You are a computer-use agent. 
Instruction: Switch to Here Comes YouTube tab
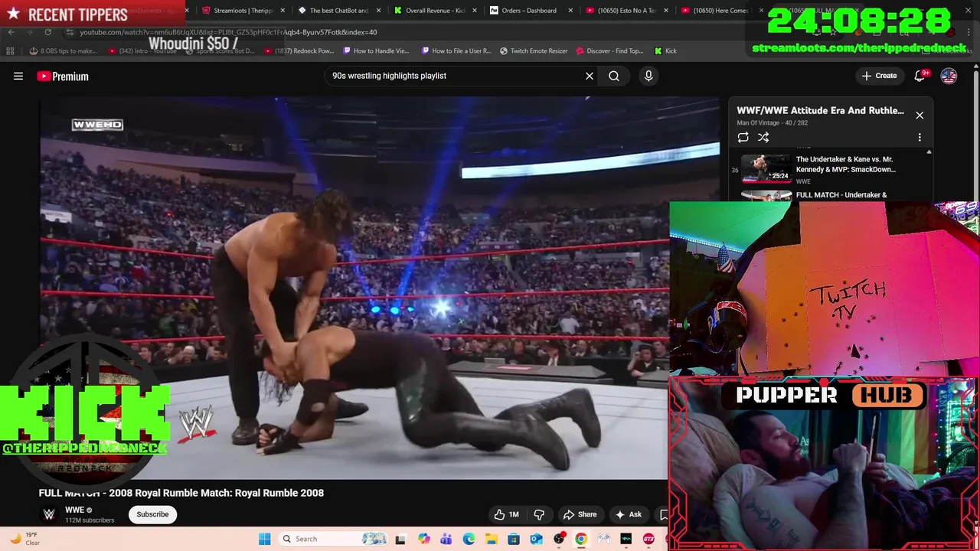coord(721,11)
